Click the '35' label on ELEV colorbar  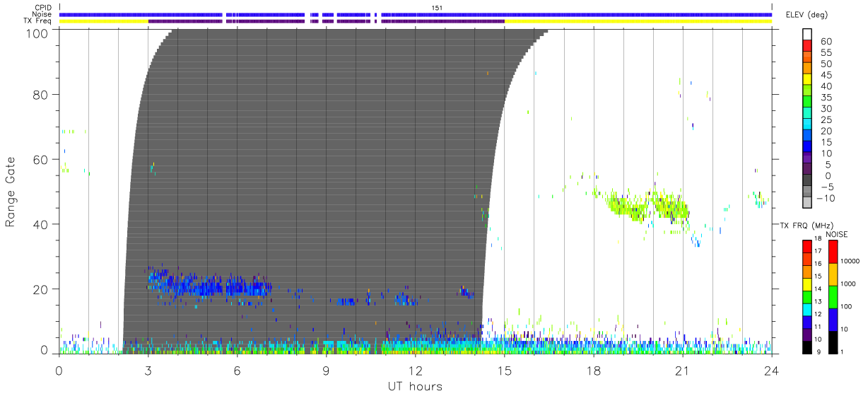[x=826, y=97]
